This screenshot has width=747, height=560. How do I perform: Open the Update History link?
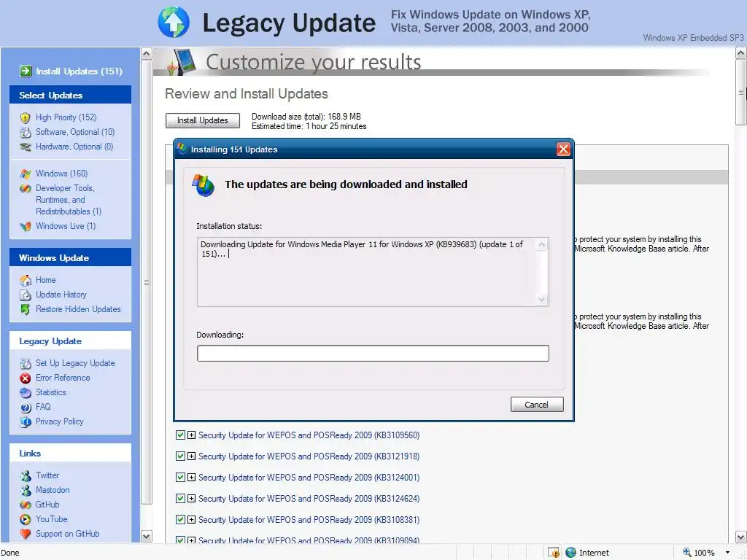point(61,295)
